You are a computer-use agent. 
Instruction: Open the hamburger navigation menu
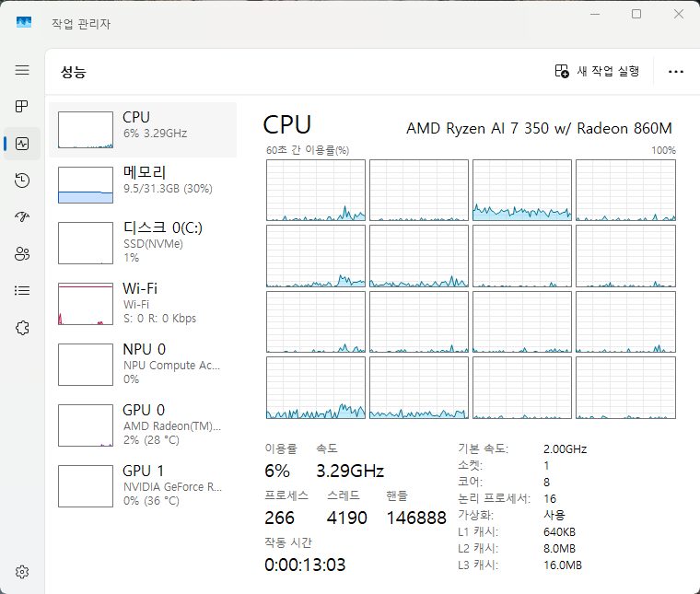(22, 71)
